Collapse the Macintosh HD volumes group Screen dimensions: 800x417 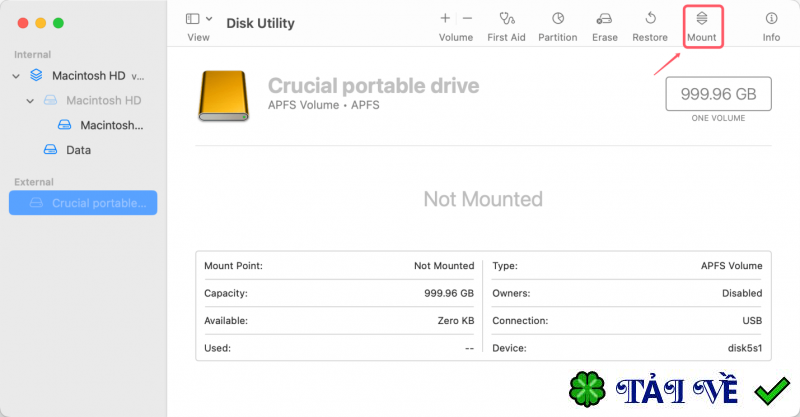[x=16, y=76]
